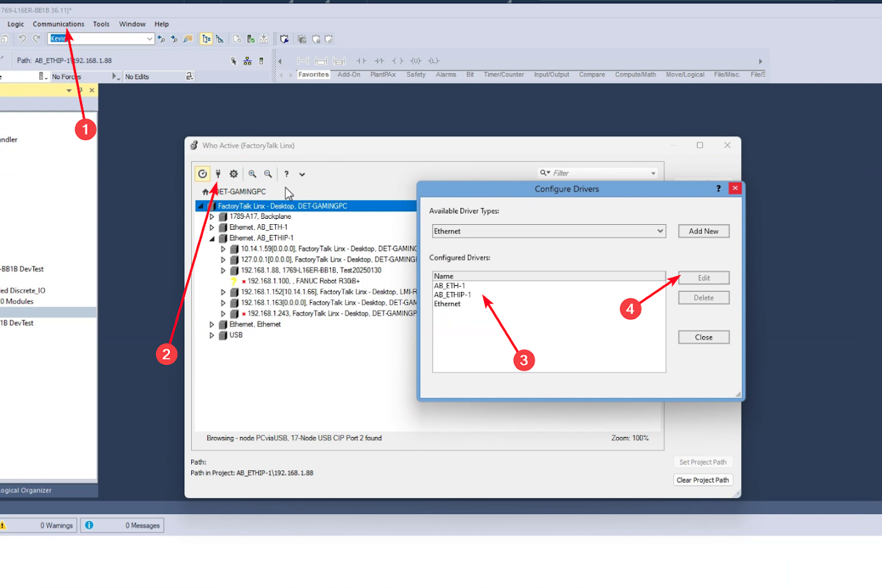Open the Logic menu
Screen dimensions: 882x588
pyautogui.click(x=16, y=24)
